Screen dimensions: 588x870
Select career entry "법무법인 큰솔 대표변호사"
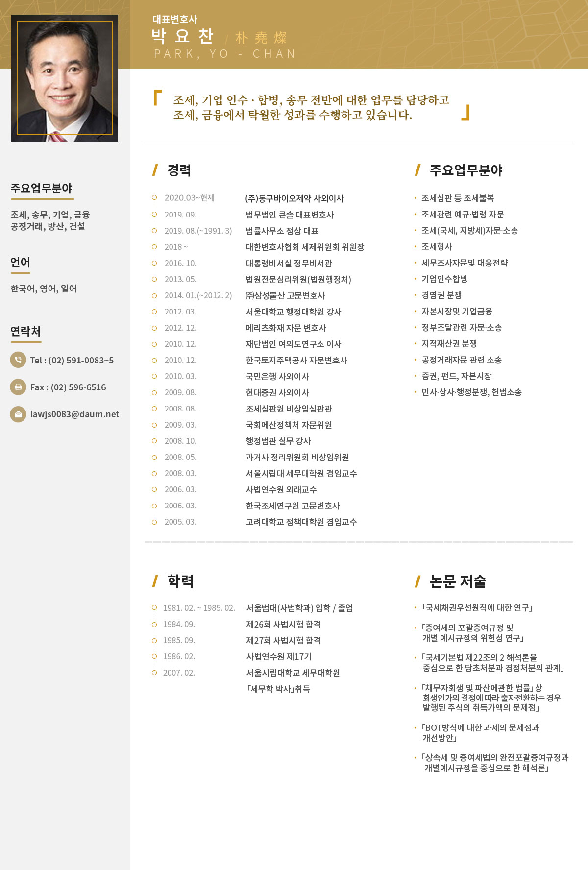coord(290,215)
